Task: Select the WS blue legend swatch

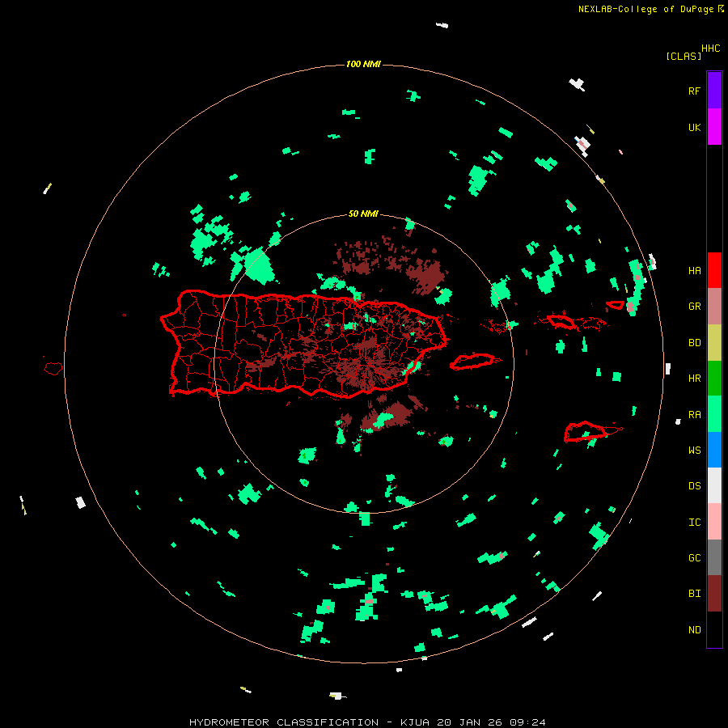Action: pyautogui.click(x=714, y=450)
